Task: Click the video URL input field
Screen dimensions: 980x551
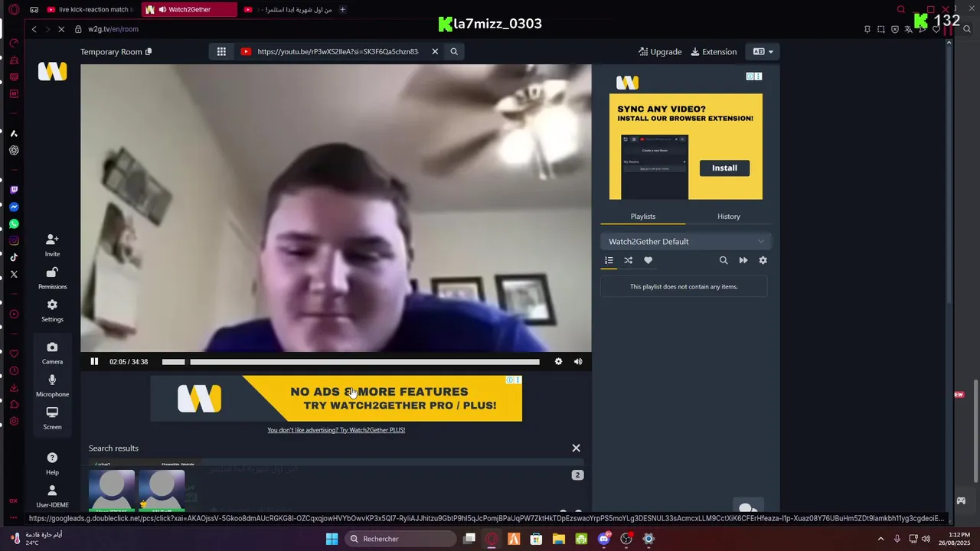Action: [x=338, y=51]
